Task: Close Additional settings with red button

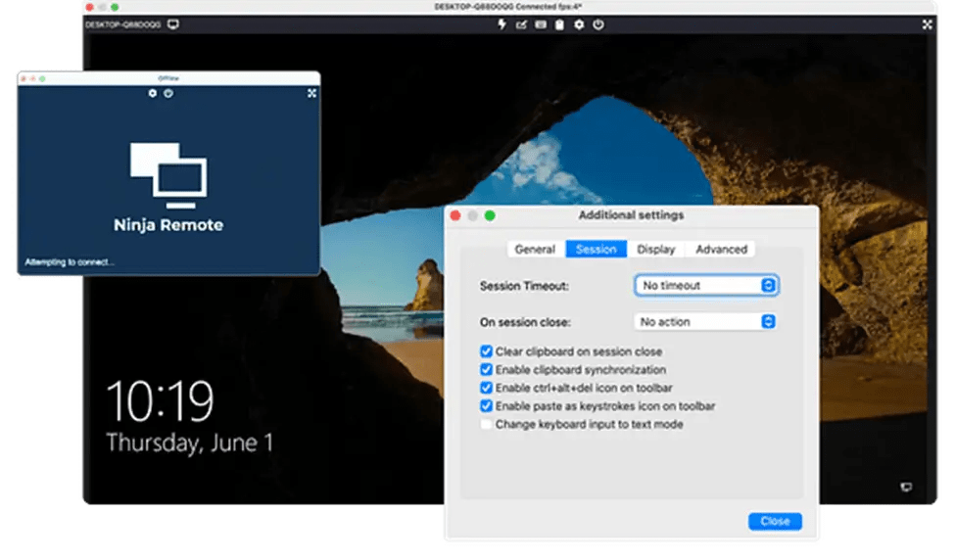Action: [454, 215]
